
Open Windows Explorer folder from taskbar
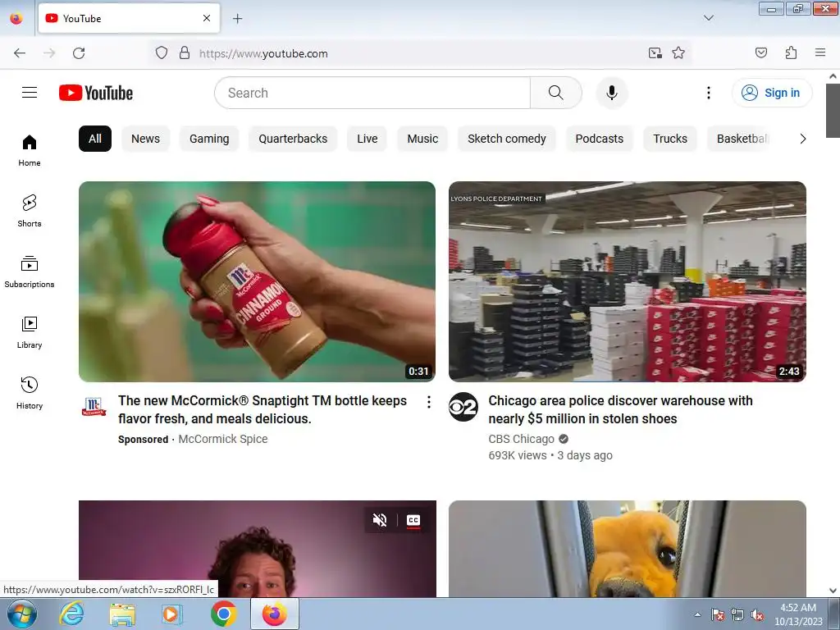coord(122,614)
